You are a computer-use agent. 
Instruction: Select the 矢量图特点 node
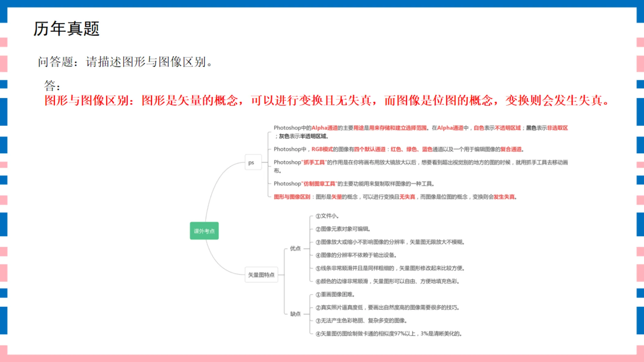pos(261,275)
